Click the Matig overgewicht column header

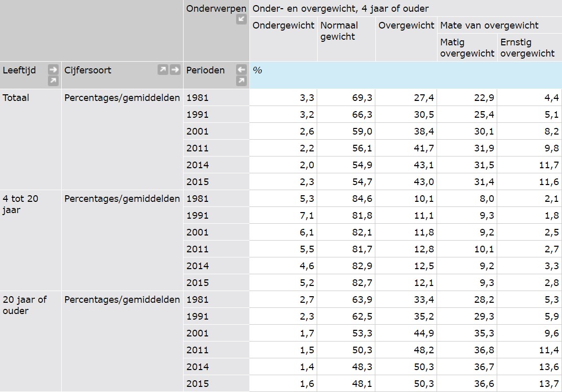click(467, 47)
